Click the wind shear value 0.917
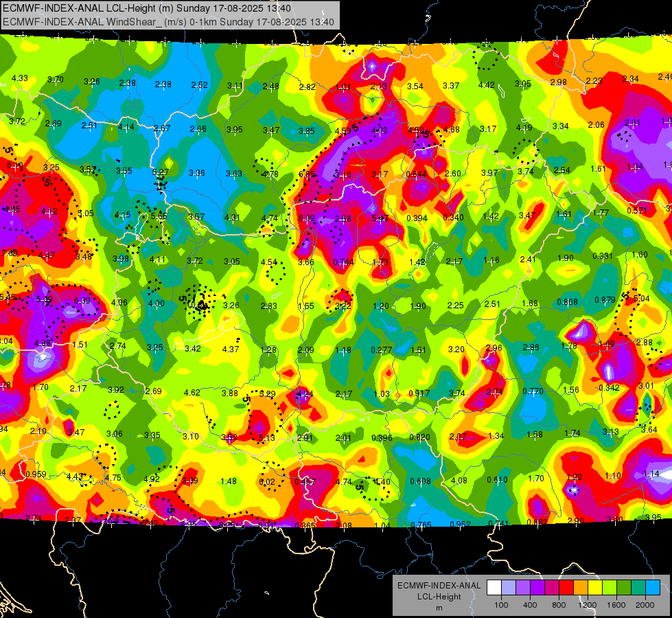Screen dimensions: 672x618 click(x=419, y=393)
